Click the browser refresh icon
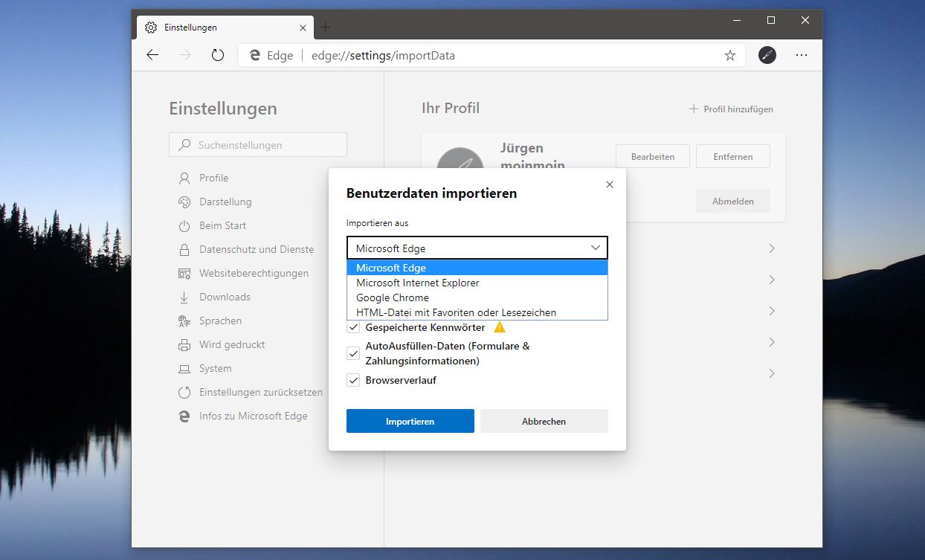 [218, 55]
